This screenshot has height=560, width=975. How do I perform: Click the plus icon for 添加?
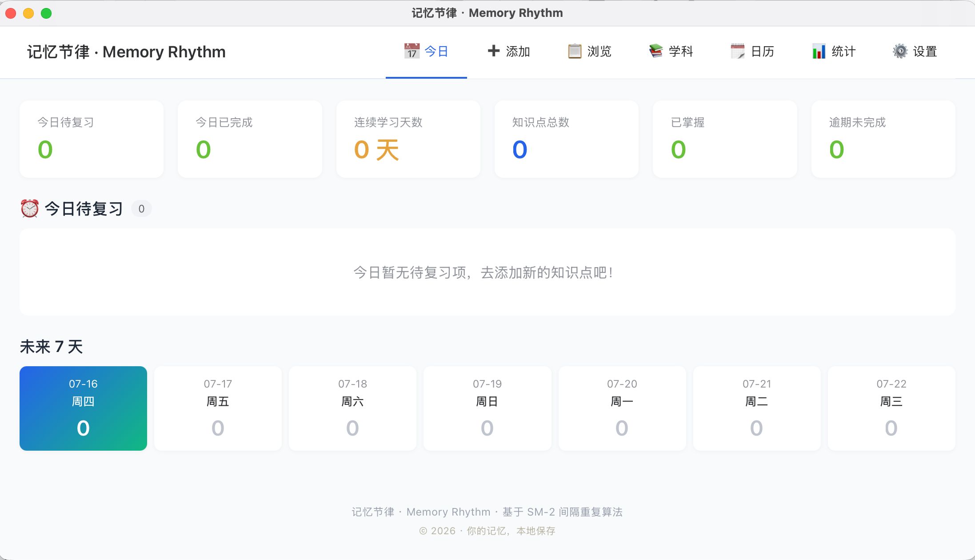493,51
